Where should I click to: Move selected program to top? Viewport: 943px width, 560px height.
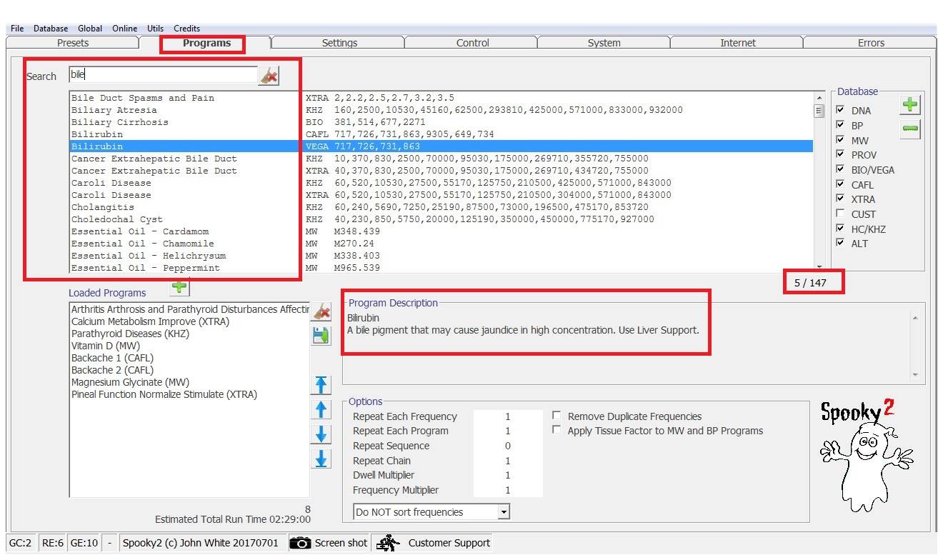(x=321, y=385)
